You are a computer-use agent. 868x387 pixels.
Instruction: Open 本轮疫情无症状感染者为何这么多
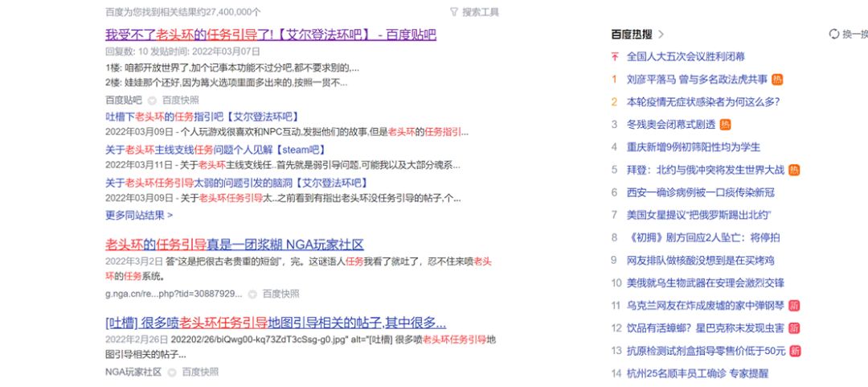tap(703, 102)
